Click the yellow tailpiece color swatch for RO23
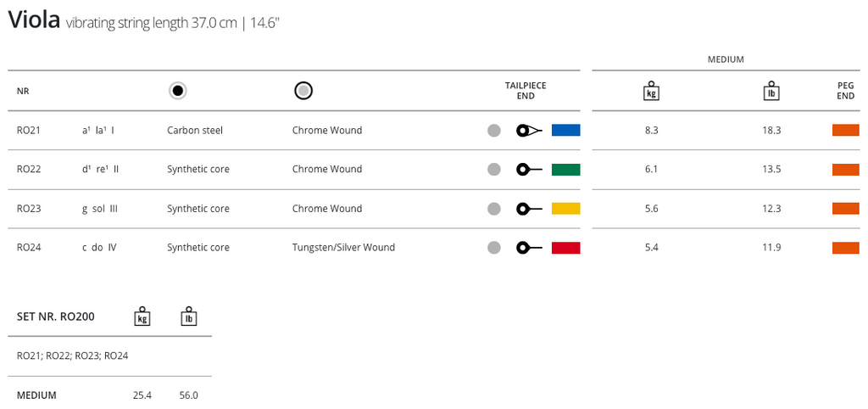Image resolution: width=868 pixels, height=409 pixels. [565, 209]
